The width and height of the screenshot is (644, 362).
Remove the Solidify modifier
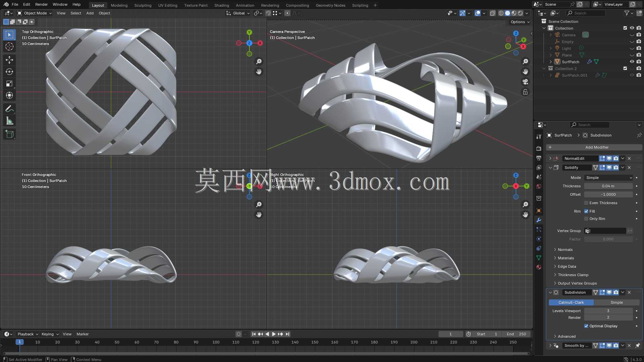(x=629, y=168)
